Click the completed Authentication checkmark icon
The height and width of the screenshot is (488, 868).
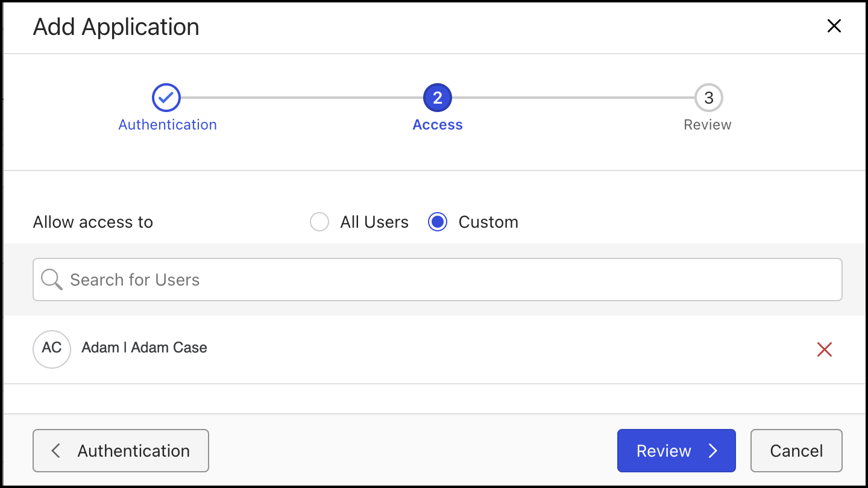pos(166,97)
